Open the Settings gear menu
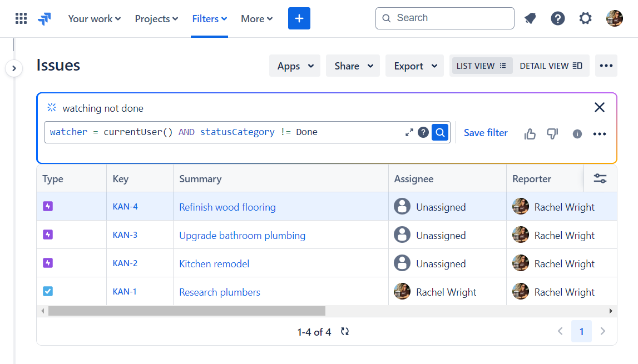The image size is (638, 364). coord(585,18)
